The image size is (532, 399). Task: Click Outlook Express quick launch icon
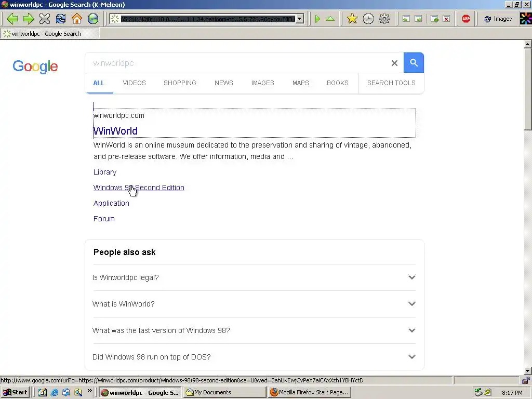coord(66,393)
